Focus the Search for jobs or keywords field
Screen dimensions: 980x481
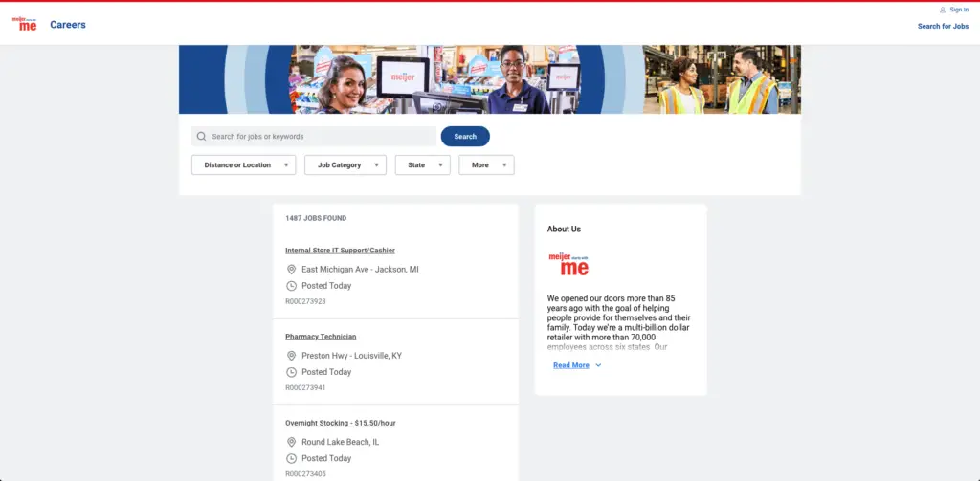[x=314, y=136]
